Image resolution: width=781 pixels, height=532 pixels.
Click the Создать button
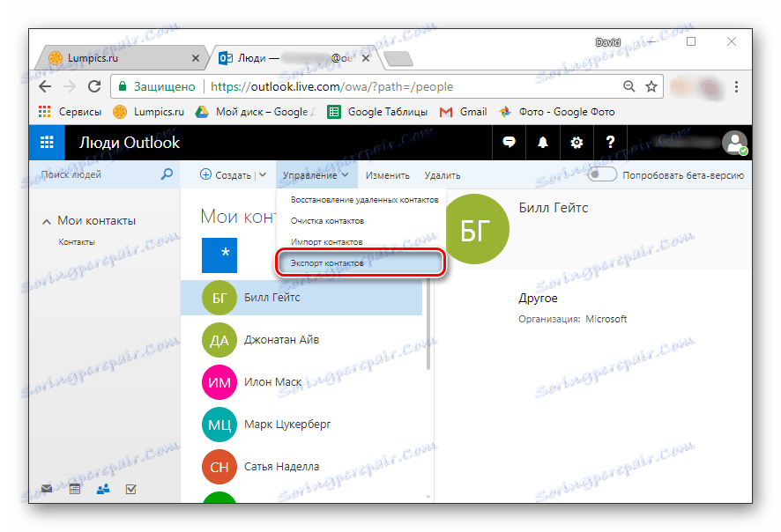click(x=225, y=174)
